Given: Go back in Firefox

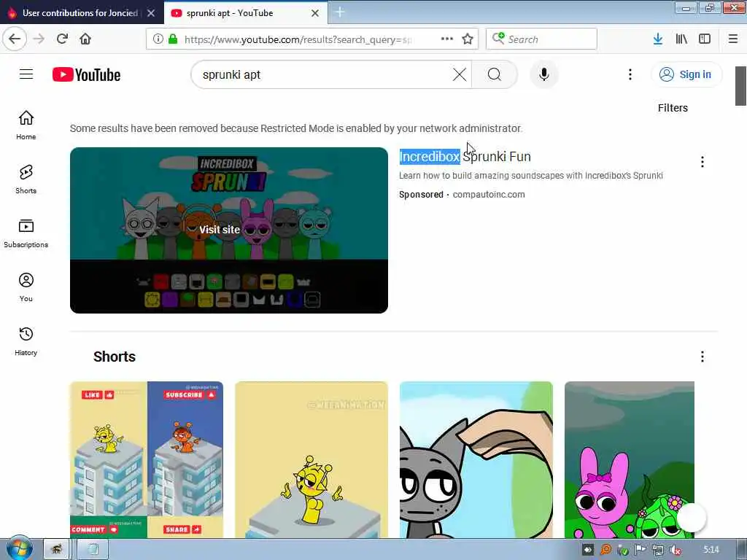Looking at the screenshot, I should point(15,39).
